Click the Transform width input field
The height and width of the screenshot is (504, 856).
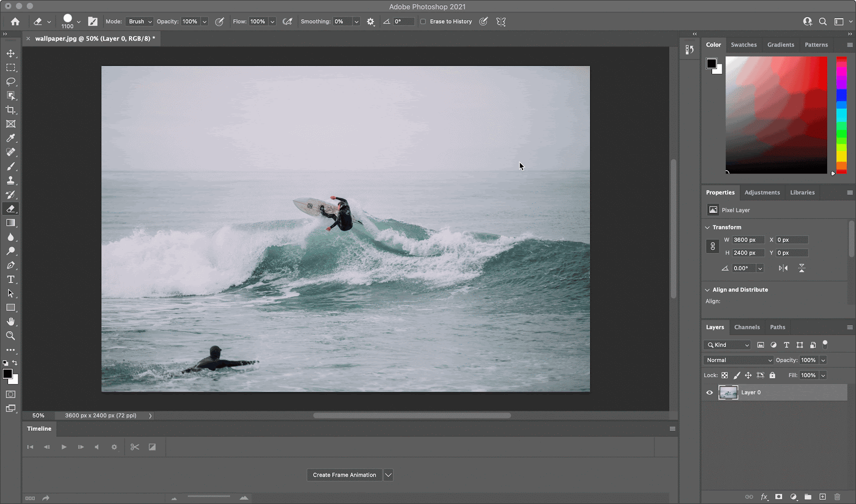point(747,240)
